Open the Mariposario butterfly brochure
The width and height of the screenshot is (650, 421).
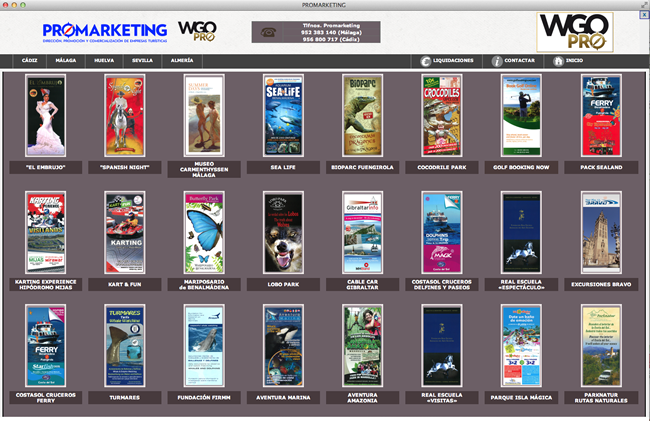204,232
